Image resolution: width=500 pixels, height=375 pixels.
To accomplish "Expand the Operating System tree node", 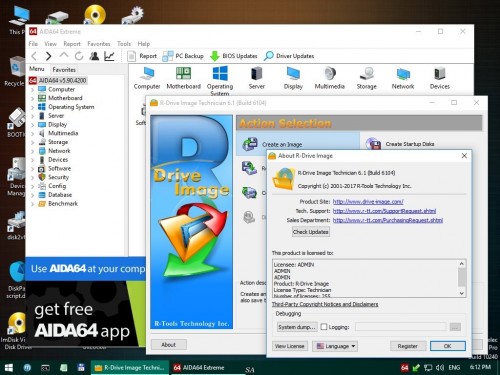I will 32,107.
